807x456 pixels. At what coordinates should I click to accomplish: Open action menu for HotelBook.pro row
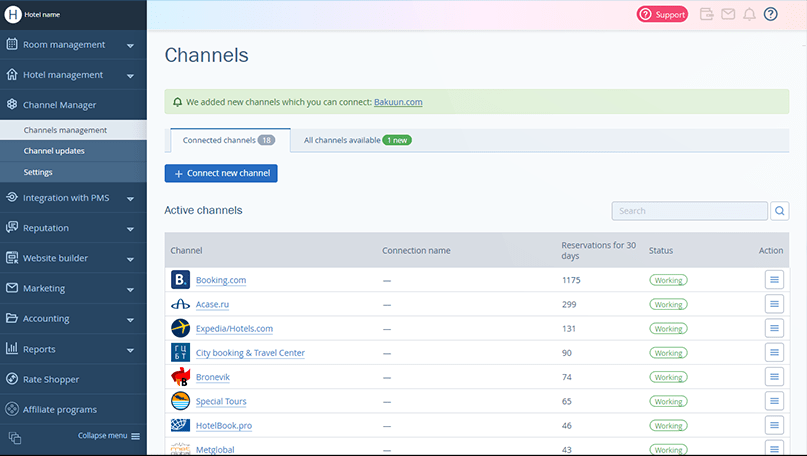774,425
